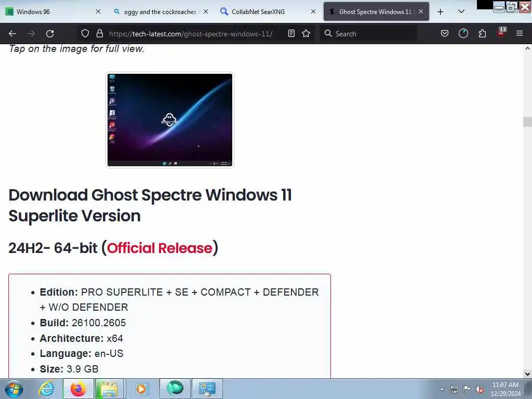The width and height of the screenshot is (532, 399).
Task: Open the Firefox hamburger menu
Action: tap(520, 33)
